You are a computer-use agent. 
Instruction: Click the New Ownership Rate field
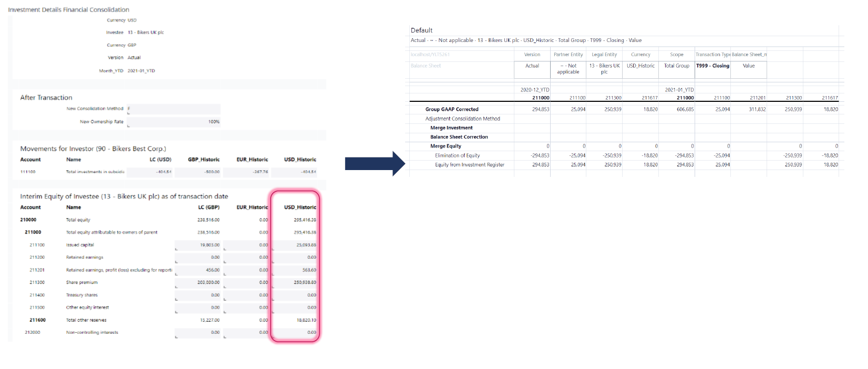coord(174,122)
